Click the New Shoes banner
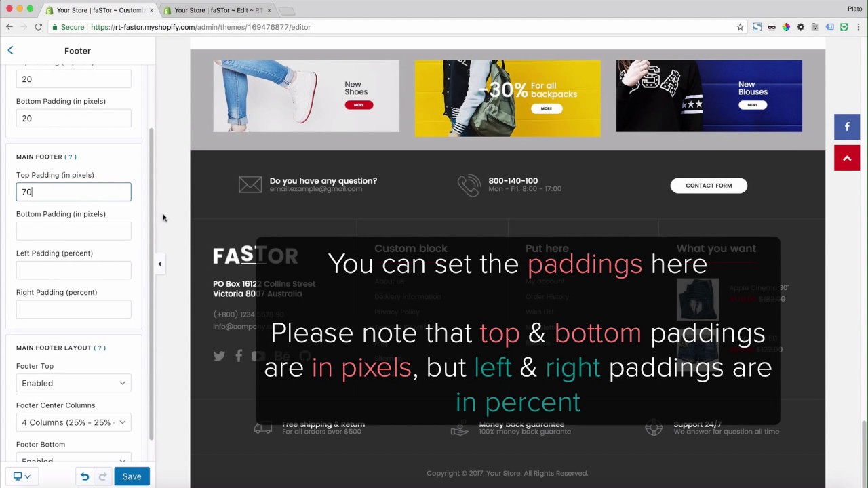This screenshot has height=488, width=868. [x=307, y=96]
